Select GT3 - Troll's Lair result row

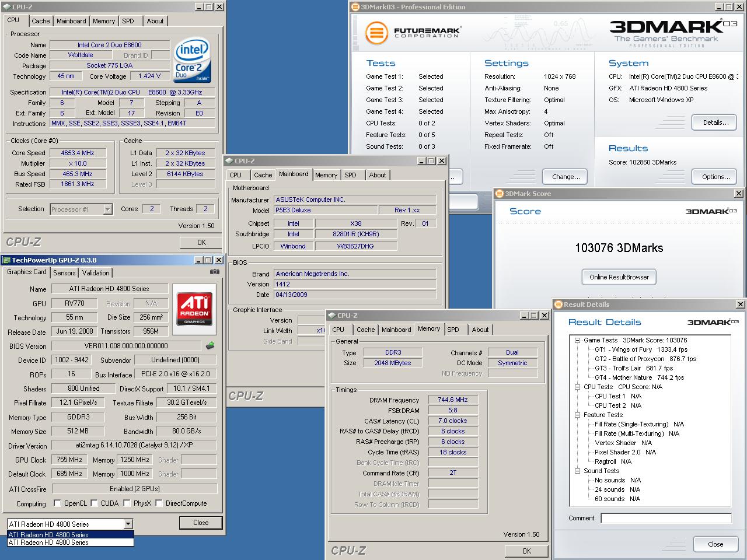(634, 368)
